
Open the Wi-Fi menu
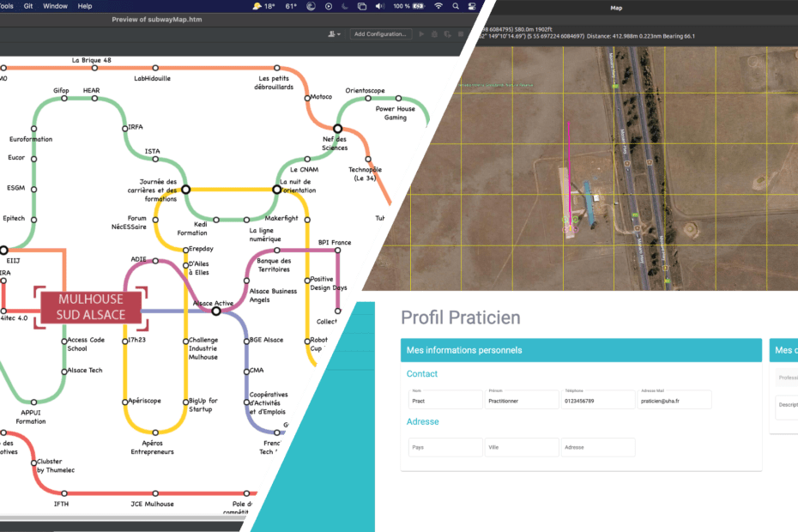point(438,6)
